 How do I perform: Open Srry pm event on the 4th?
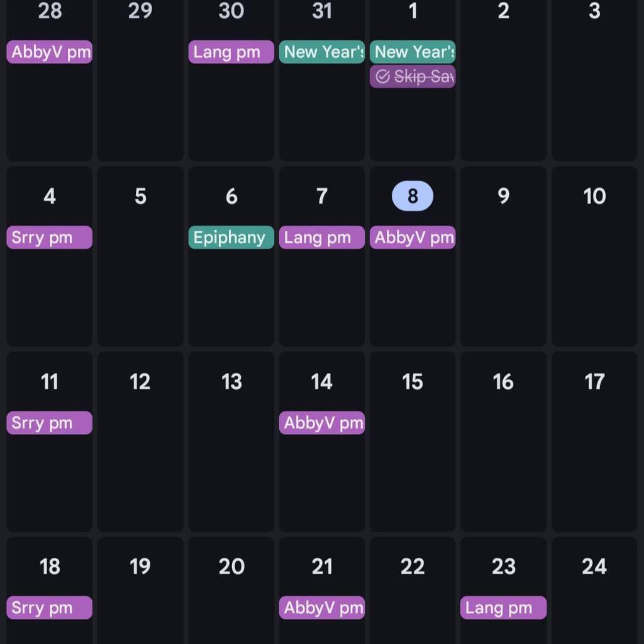tap(50, 238)
